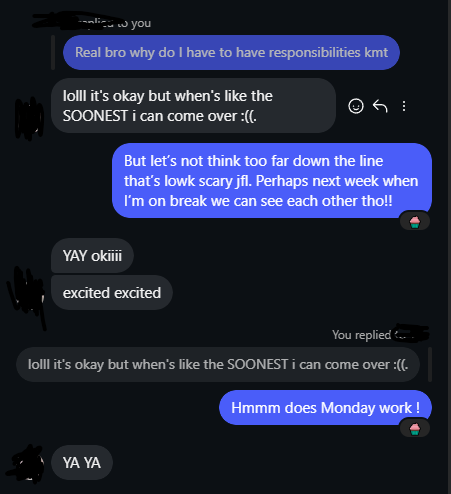Open scribbled avatar beside YA YA

[27, 464]
